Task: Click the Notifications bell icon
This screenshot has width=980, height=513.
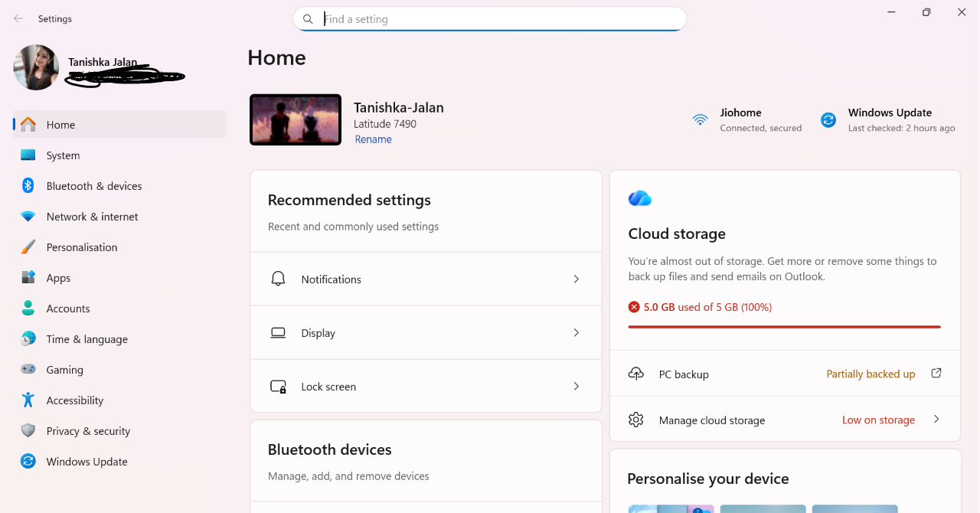Action: [279, 279]
